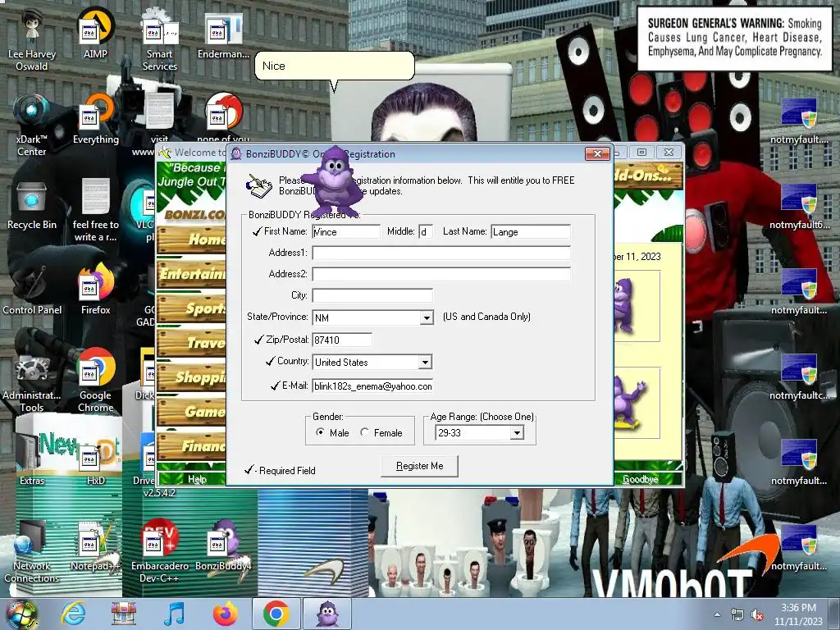Open the State/Province dropdown
Screen dimensions: 840x630
[x=427, y=317]
